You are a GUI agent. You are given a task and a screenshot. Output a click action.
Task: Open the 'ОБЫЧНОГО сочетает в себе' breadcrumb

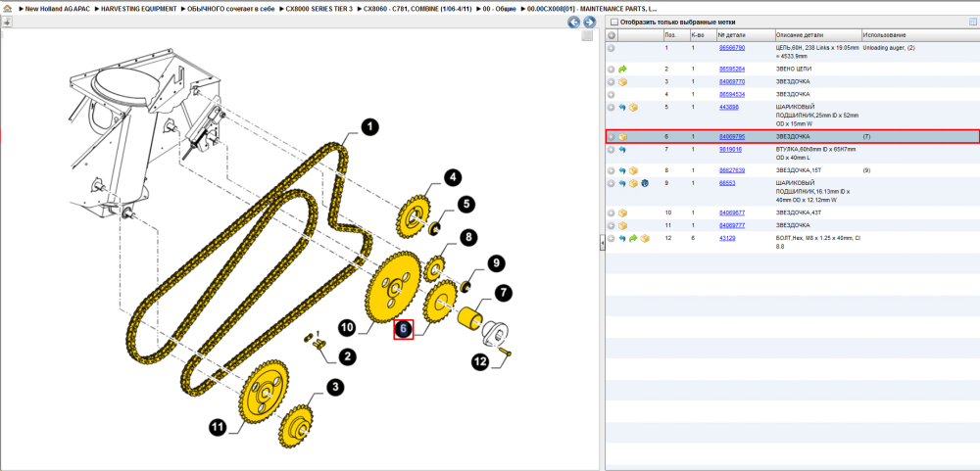(228, 10)
